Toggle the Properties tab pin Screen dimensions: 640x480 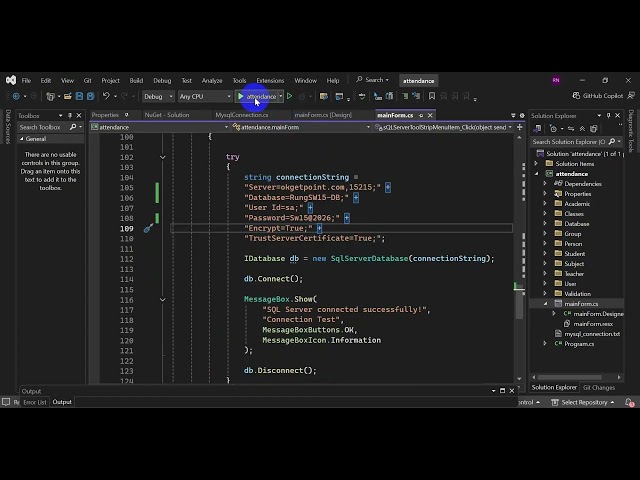click(127, 115)
